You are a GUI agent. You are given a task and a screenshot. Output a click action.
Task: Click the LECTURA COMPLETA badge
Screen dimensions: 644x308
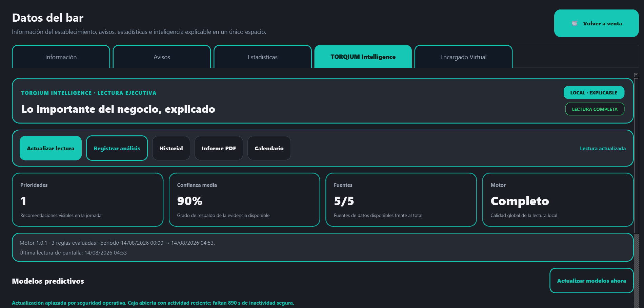(595, 109)
